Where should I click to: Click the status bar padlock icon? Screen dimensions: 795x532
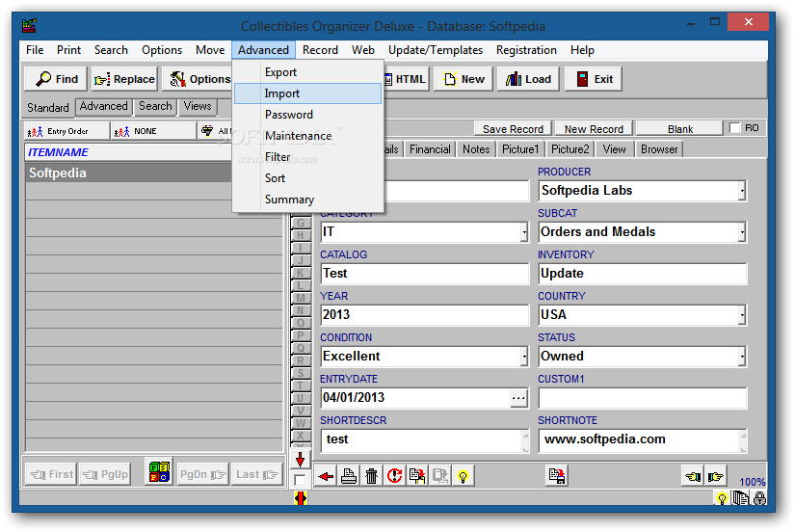759,498
